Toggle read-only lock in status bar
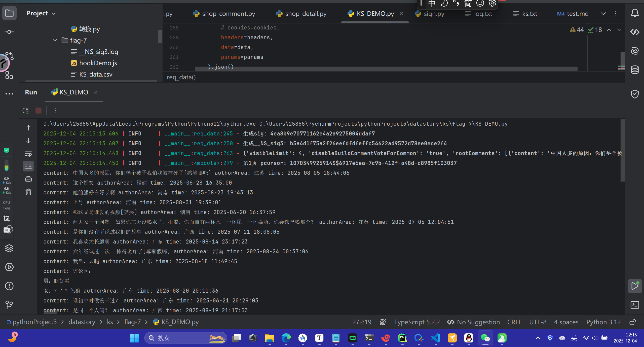Viewport: 644px width, 347px height. point(632,322)
